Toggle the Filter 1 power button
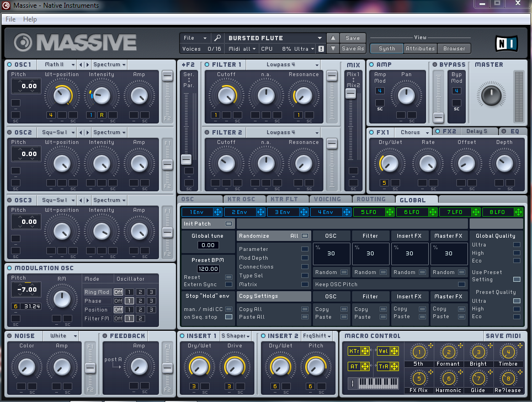Image resolution: width=532 pixels, height=402 pixels. point(207,65)
